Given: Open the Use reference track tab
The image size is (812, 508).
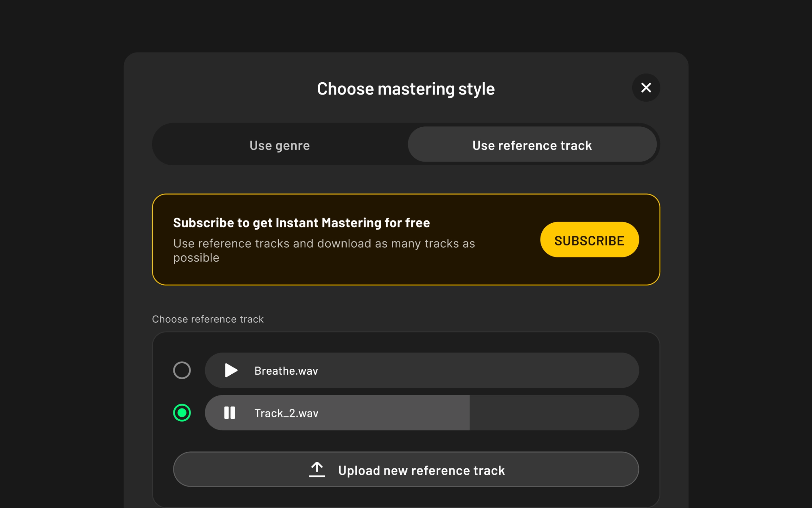Looking at the screenshot, I should 532,145.
